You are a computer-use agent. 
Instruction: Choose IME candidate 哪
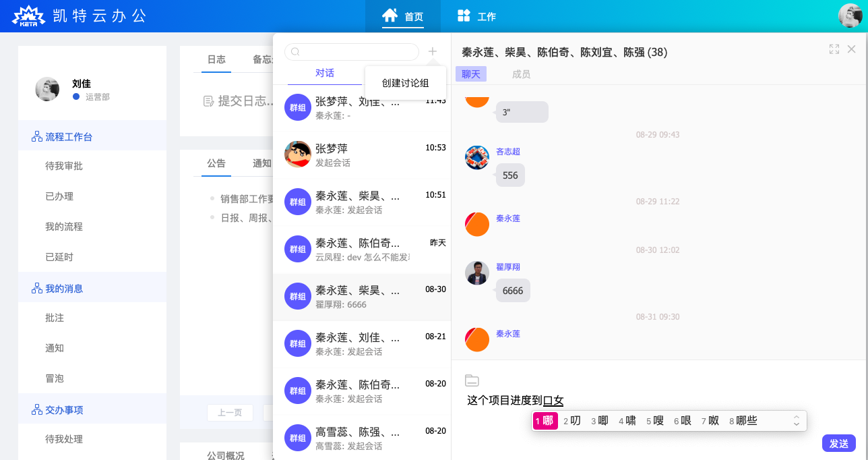click(x=546, y=421)
